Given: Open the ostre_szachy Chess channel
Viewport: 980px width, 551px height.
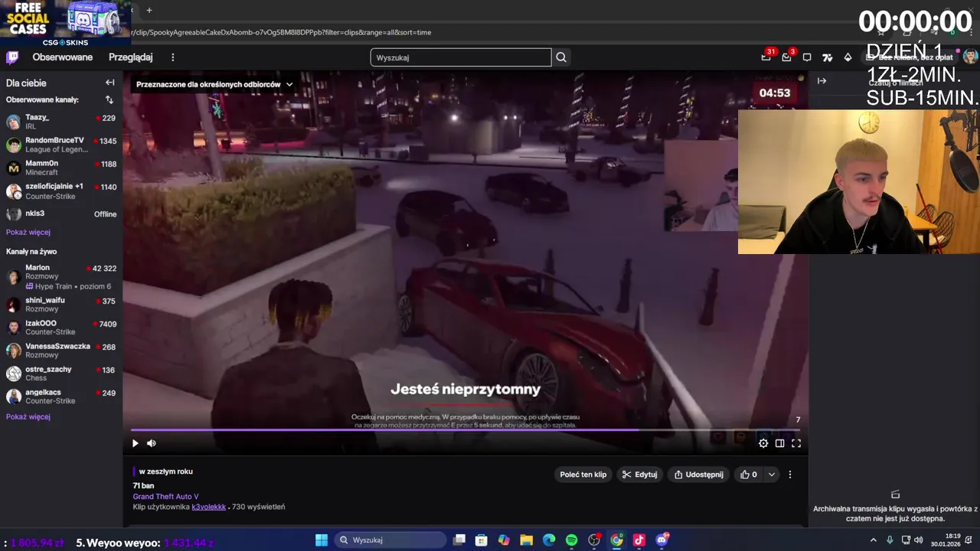Looking at the screenshot, I should click(61, 373).
